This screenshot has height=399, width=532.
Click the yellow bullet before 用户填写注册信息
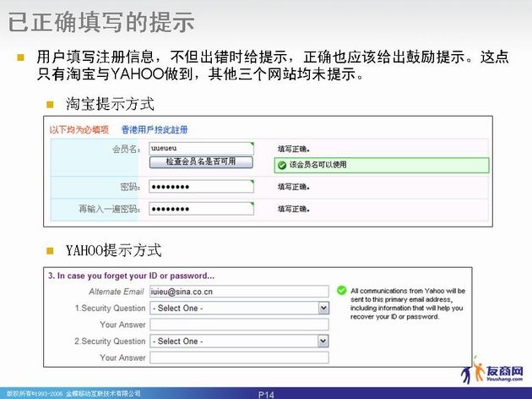point(20,57)
